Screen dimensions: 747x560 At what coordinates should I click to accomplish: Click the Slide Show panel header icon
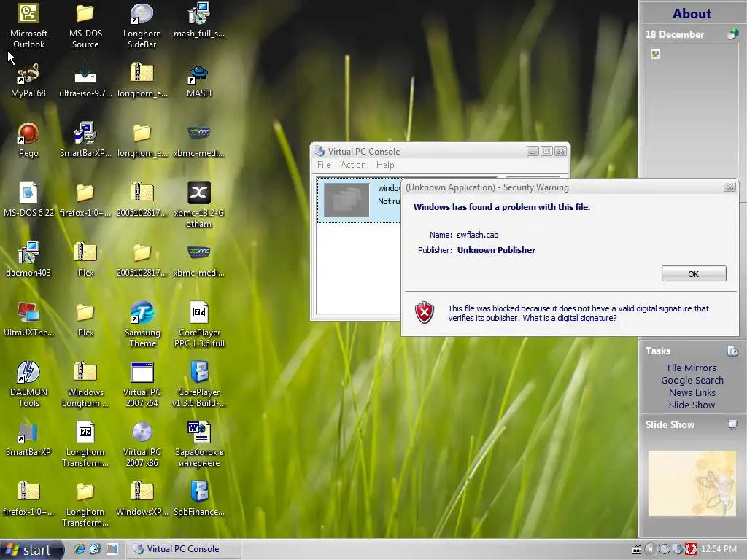pos(732,424)
